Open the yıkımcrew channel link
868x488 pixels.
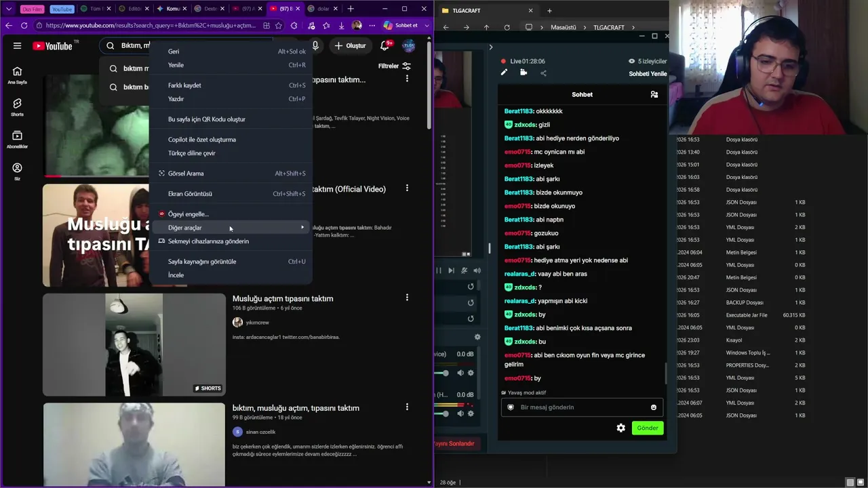(x=258, y=323)
